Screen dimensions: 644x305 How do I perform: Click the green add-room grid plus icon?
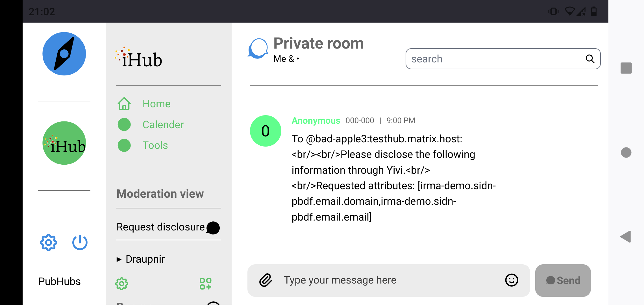pyautogui.click(x=206, y=284)
